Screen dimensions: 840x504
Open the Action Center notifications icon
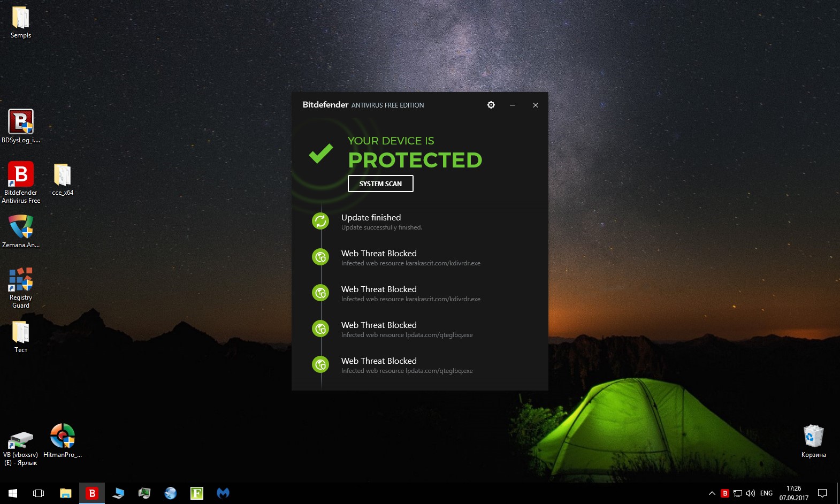(x=822, y=493)
